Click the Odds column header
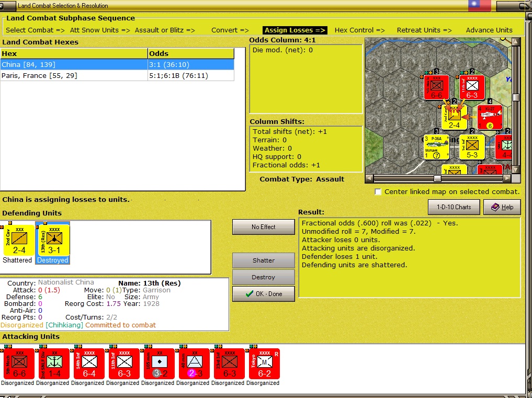This screenshot has height=398, width=532. [191, 54]
